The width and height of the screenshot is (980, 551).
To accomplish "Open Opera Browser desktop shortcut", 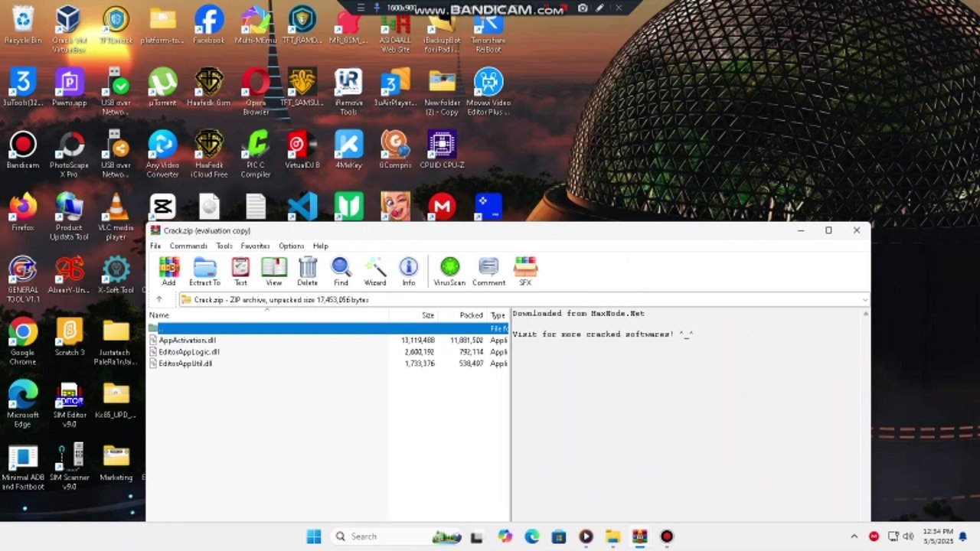I will [x=256, y=92].
